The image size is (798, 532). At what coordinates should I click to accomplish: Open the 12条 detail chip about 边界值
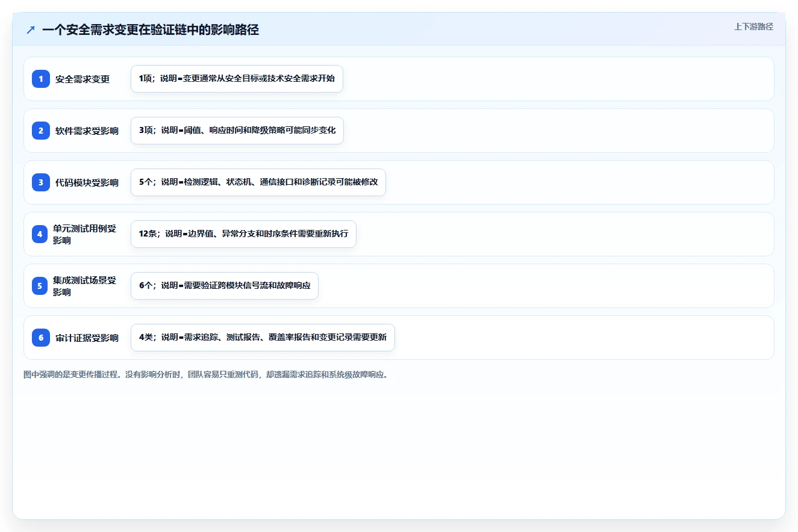click(x=243, y=234)
